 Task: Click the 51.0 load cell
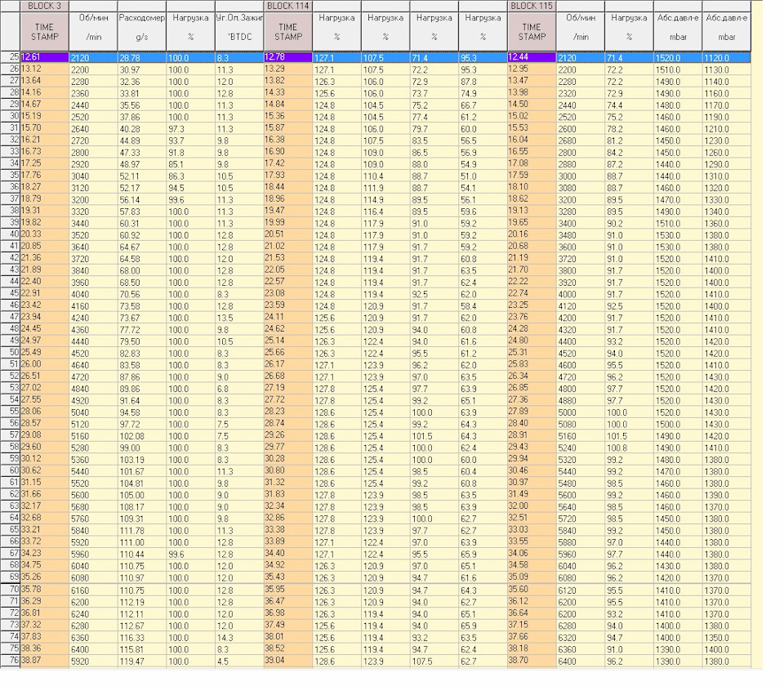pos(483,176)
